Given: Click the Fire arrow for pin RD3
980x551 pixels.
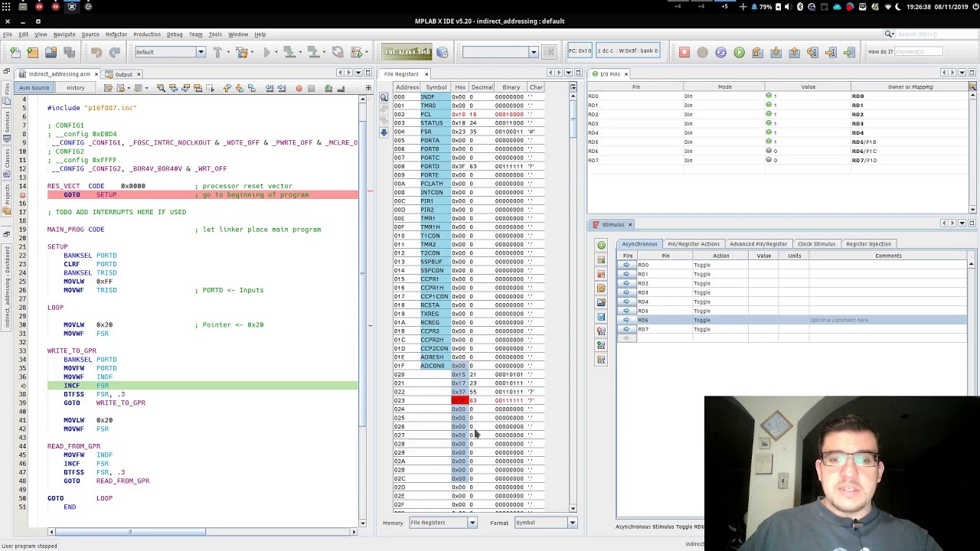Looking at the screenshot, I should coord(626,292).
